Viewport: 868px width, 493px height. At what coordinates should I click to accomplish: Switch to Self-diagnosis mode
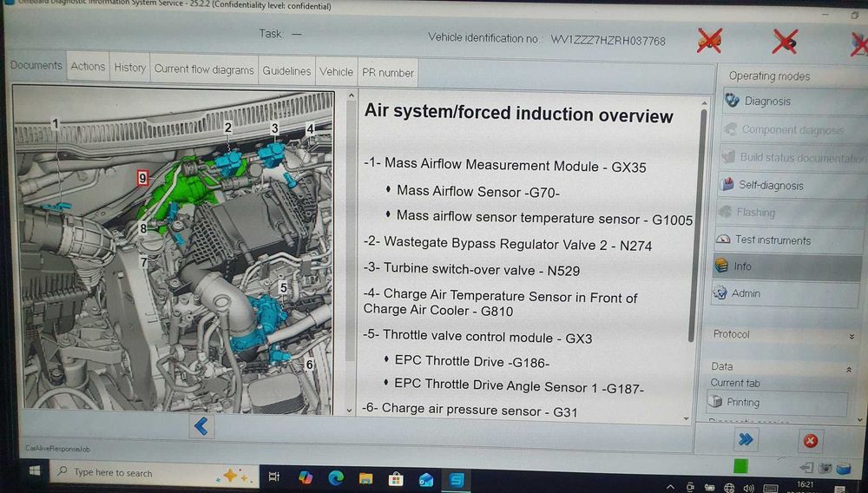coord(791,186)
